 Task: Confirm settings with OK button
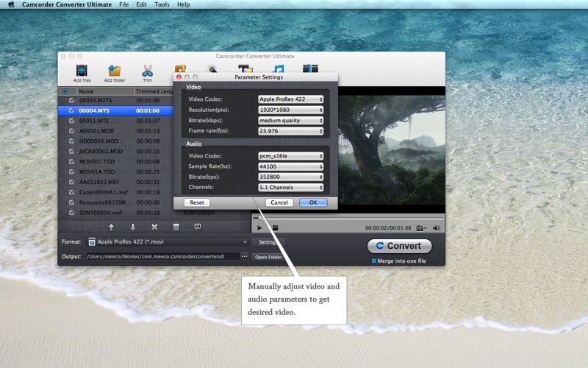313,202
